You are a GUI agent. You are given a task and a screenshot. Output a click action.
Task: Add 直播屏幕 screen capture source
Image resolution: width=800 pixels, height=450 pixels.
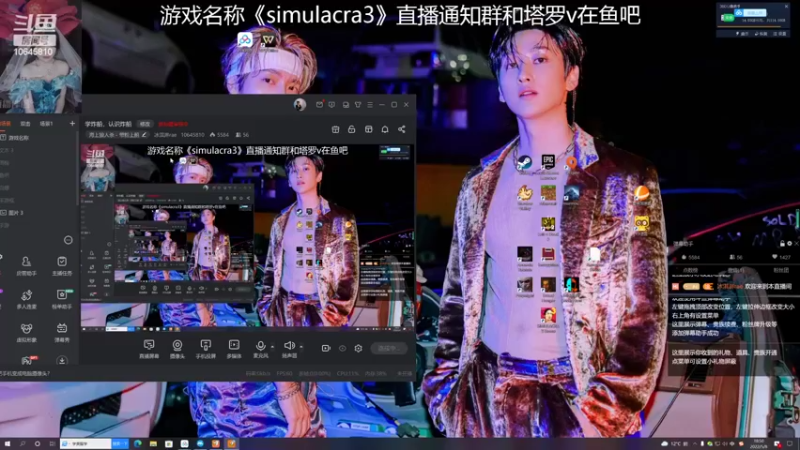[x=149, y=349]
